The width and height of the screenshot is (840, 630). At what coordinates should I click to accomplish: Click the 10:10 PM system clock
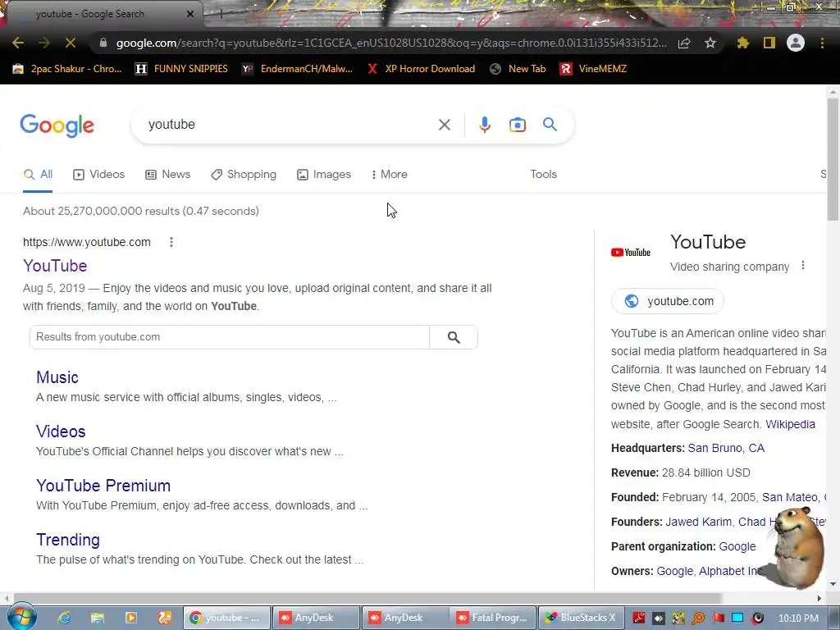pyautogui.click(x=798, y=619)
